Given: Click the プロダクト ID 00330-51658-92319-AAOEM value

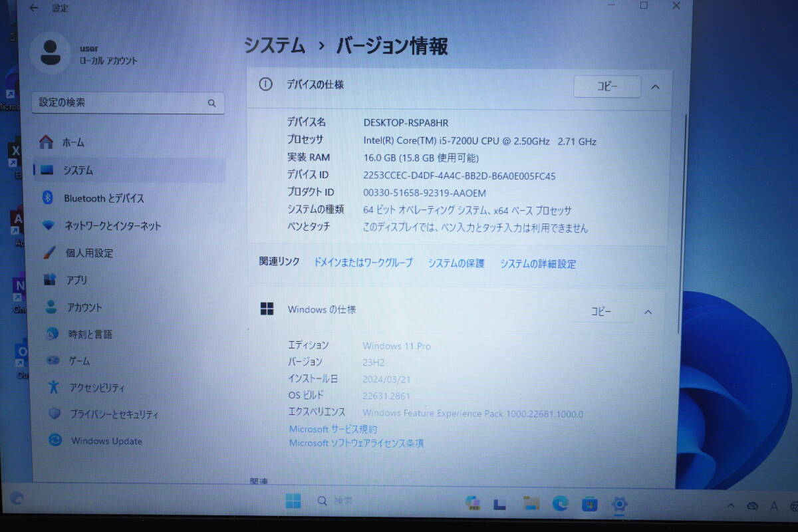Looking at the screenshot, I should coord(425,193).
